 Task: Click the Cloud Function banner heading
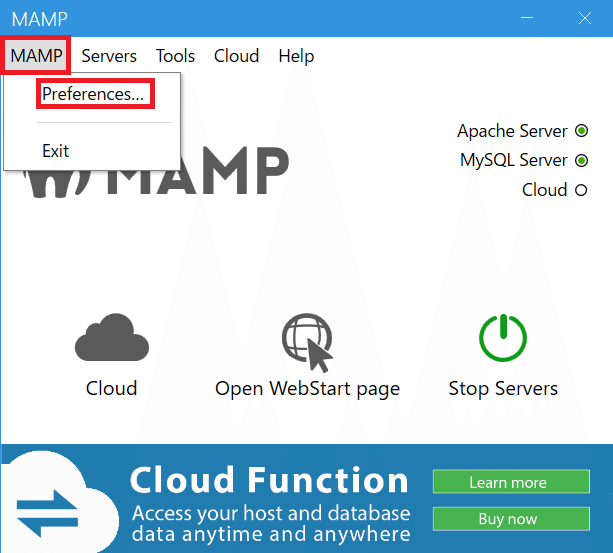[269, 480]
